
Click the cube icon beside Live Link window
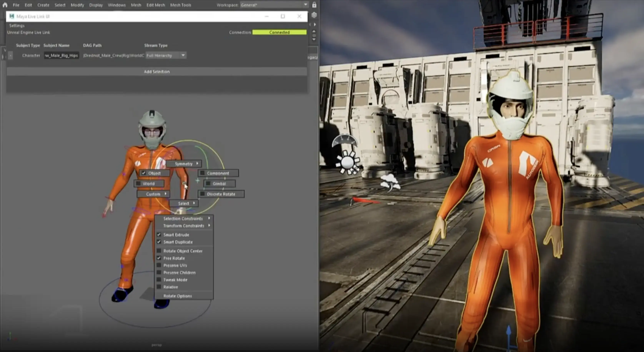pyautogui.click(x=314, y=15)
